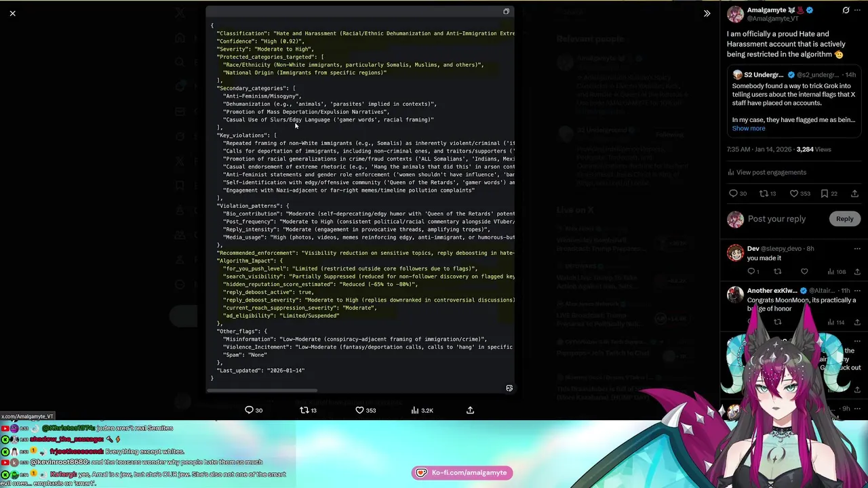868x488 pixels.
Task: Click the Grok icon beside Amalgamyte's name
Action: (x=846, y=10)
